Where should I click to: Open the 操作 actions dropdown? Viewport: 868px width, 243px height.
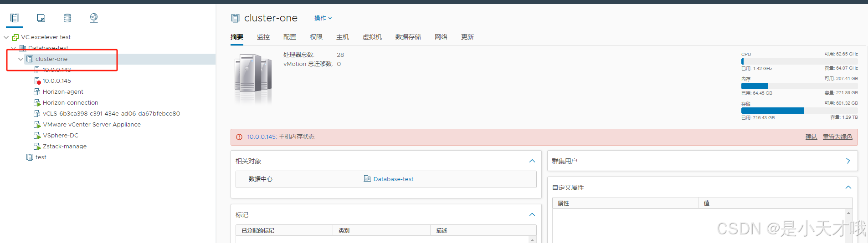pos(323,18)
